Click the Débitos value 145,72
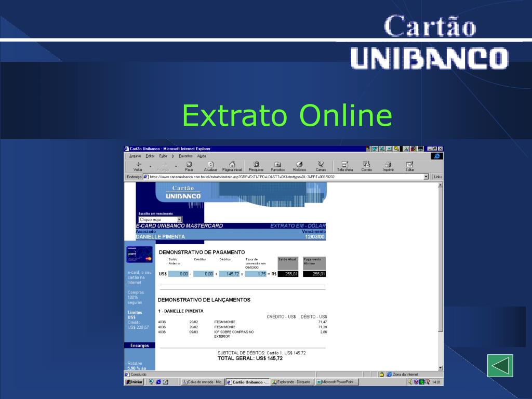 pos(229,274)
